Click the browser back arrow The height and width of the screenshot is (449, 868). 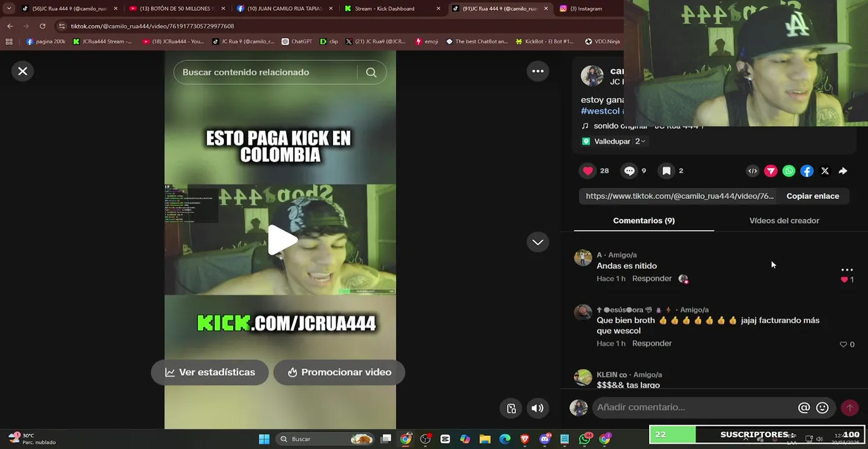click(x=10, y=26)
